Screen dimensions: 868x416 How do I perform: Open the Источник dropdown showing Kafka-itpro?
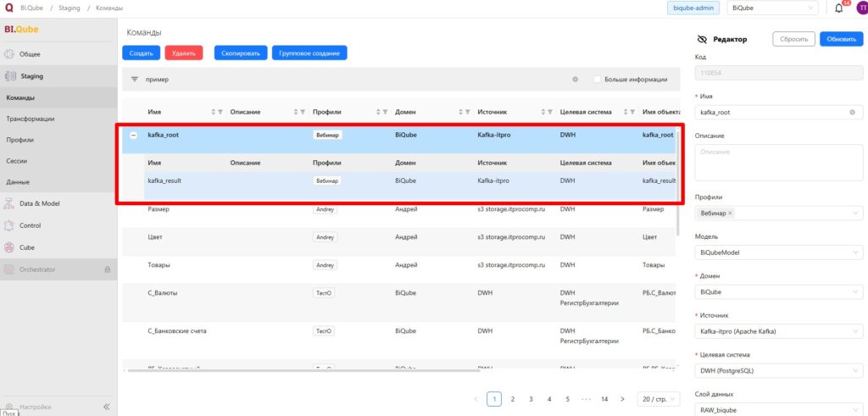coord(779,331)
